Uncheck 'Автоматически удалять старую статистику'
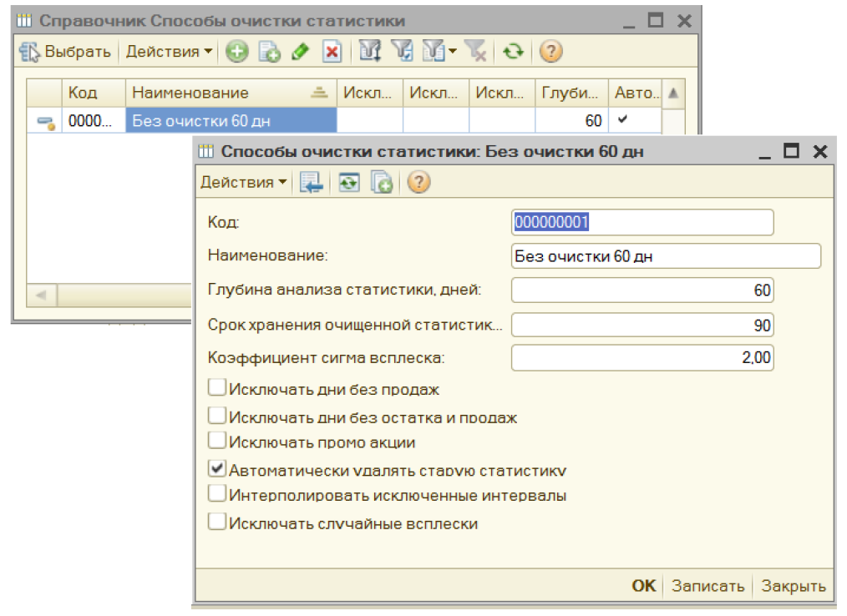The image size is (847, 616). [x=217, y=468]
